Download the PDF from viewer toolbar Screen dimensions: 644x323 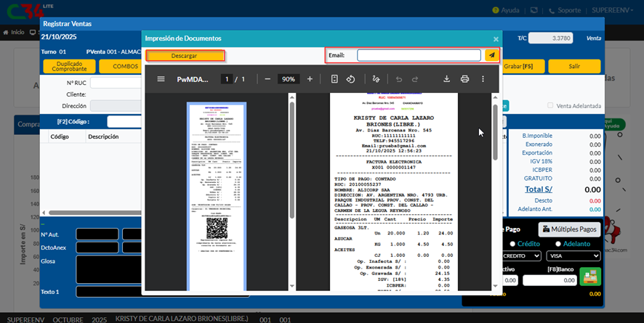pos(446,79)
